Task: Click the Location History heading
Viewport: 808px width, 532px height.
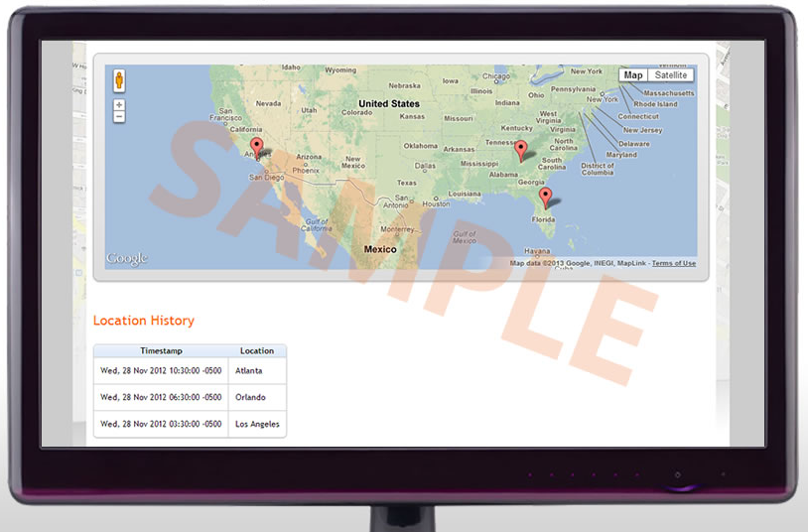Action: click(x=144, y=321)
